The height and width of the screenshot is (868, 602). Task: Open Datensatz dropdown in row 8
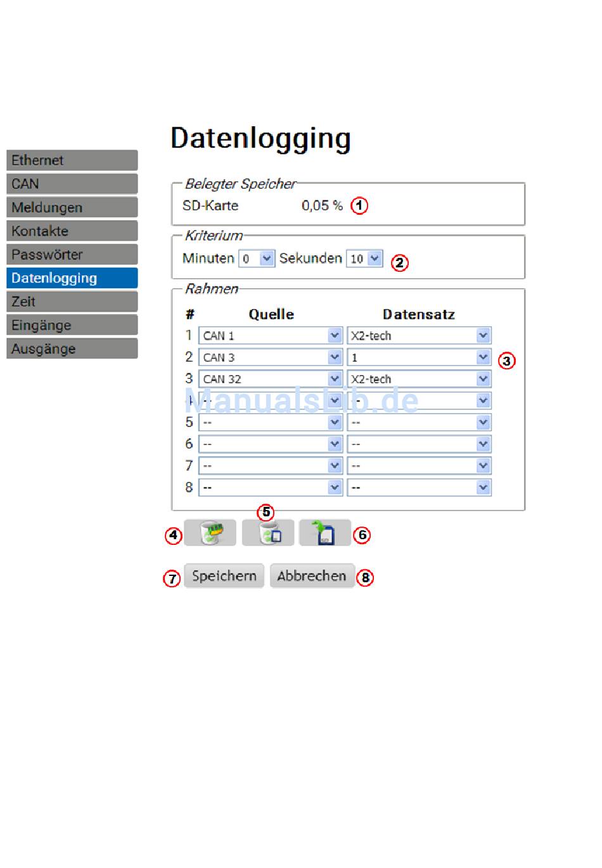pos(419,487)
